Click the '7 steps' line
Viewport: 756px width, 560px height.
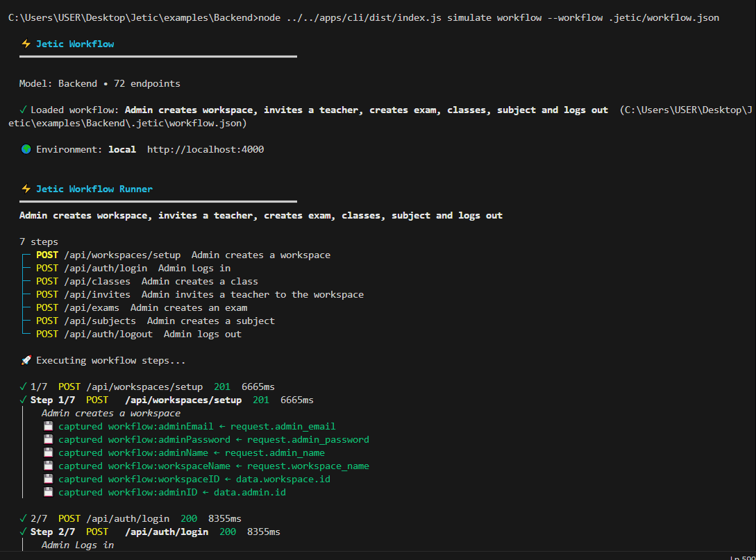[39, 242]
